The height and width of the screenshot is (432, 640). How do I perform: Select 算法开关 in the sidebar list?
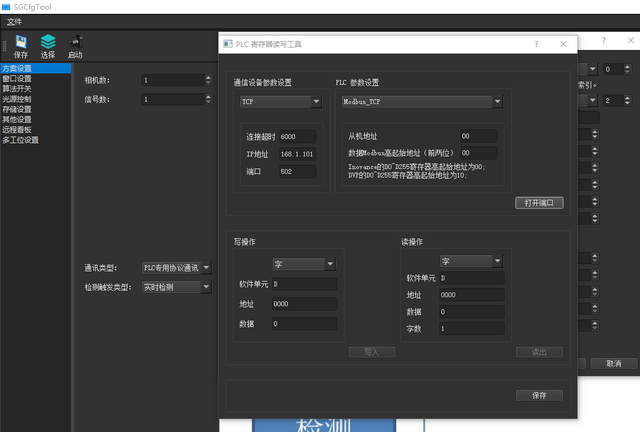point(17,89)
